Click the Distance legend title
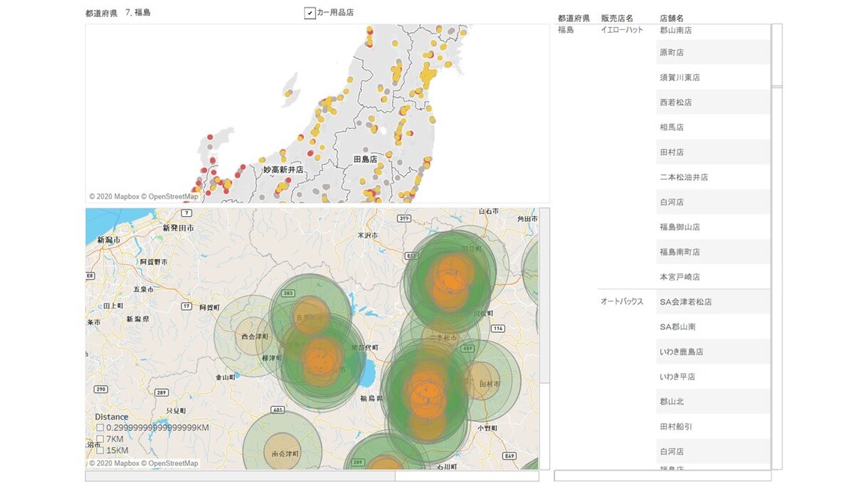The image size is (868, 488). coord(112,417)
